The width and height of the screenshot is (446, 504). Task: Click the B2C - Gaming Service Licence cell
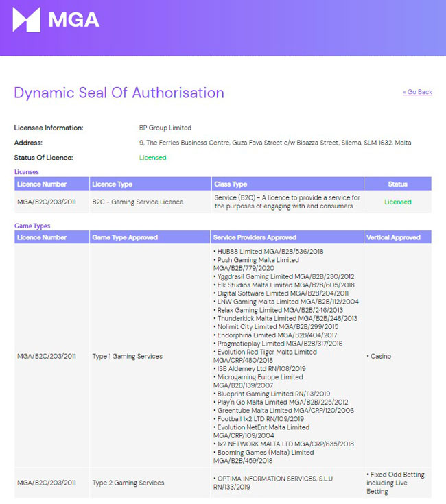[138, 202]
